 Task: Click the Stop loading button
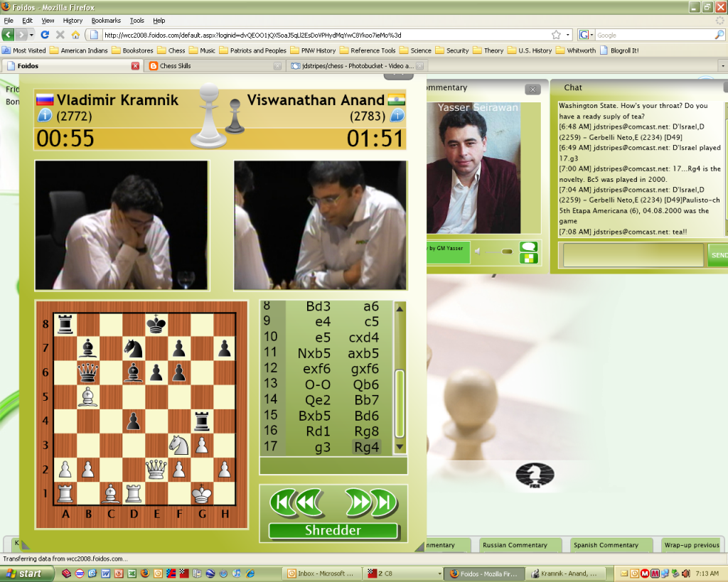60,35
